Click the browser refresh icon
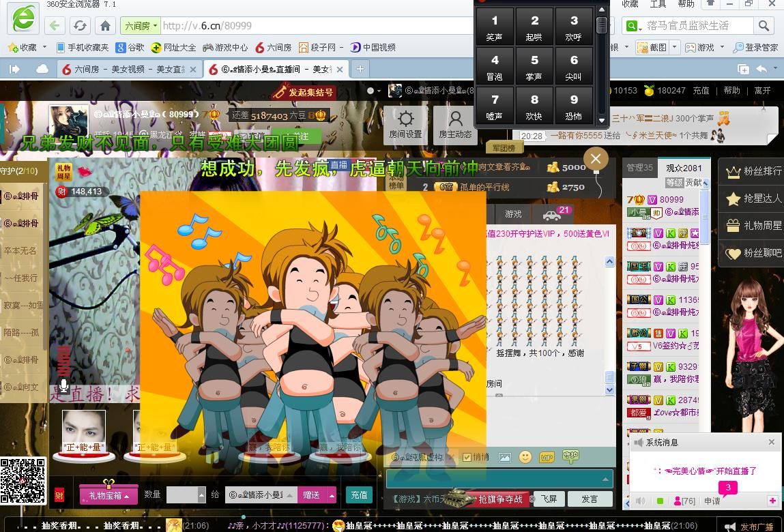Image resolution: width=784 pixels, height=532 pixels. (80, 26)
